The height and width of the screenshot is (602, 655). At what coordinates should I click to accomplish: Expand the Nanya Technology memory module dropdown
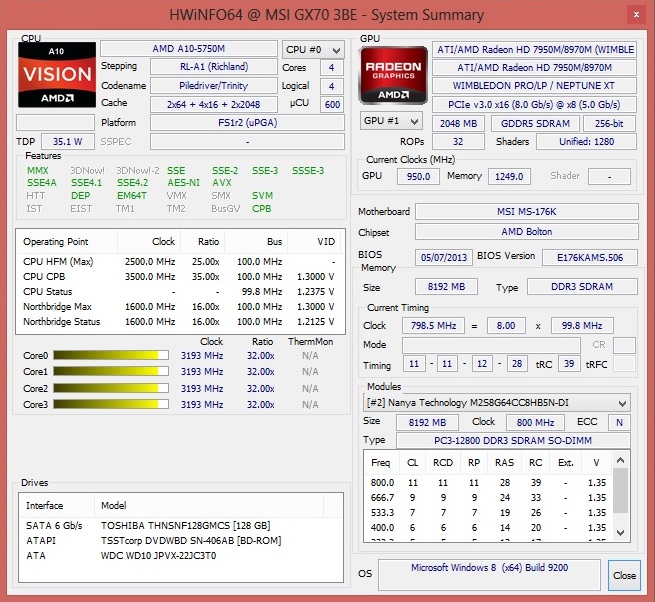coord(497,403)
